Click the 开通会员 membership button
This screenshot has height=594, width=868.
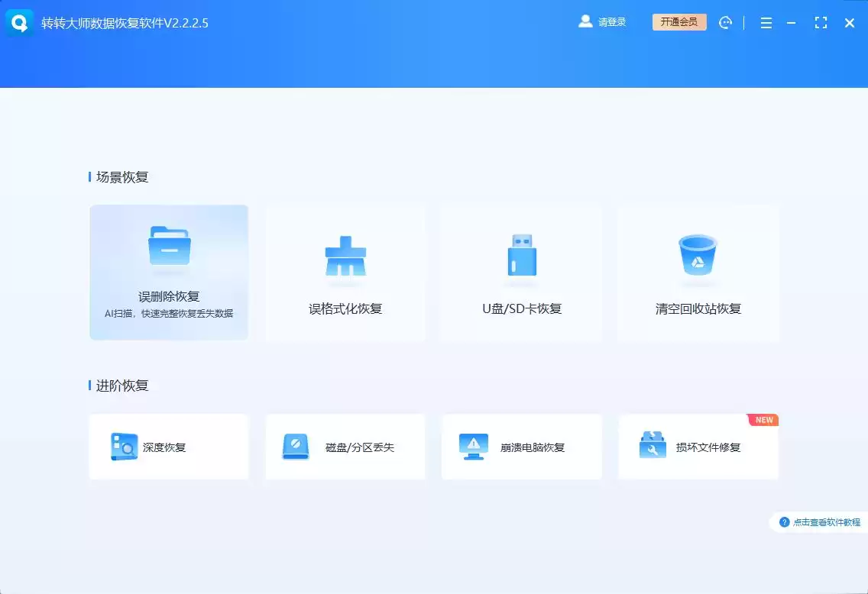tap(679, 22)
